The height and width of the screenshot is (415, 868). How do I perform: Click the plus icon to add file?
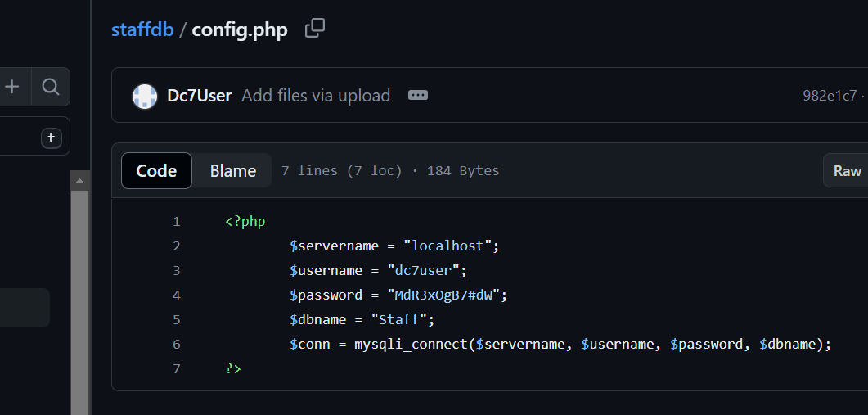point(12,87)
